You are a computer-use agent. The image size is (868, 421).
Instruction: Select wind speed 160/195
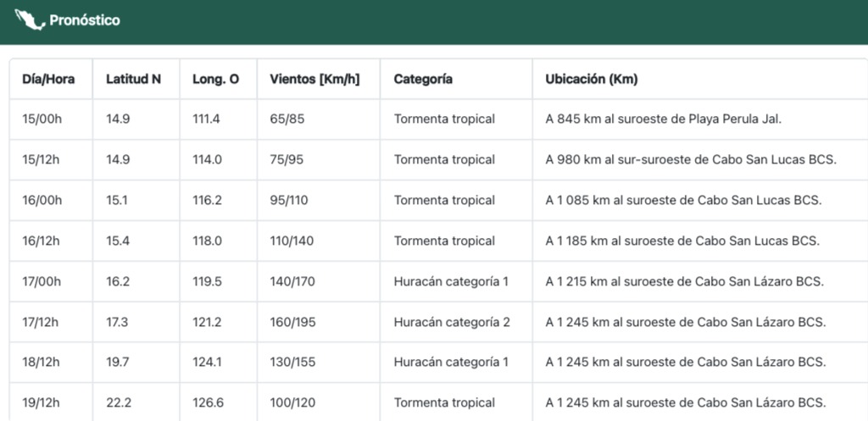click(x=292, y=322)
